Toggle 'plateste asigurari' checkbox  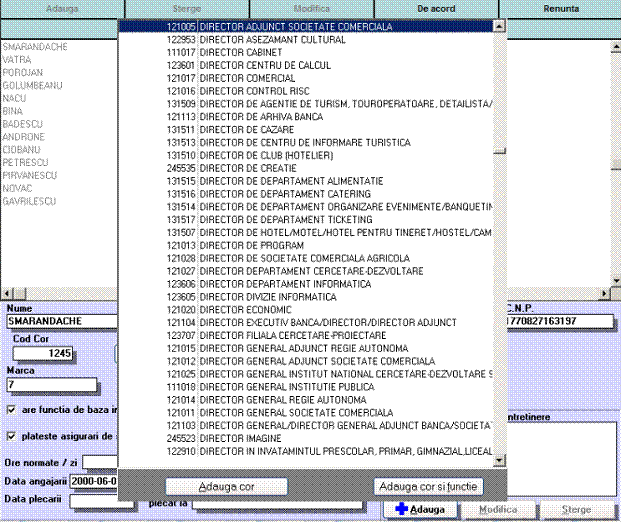click(11, 436)
